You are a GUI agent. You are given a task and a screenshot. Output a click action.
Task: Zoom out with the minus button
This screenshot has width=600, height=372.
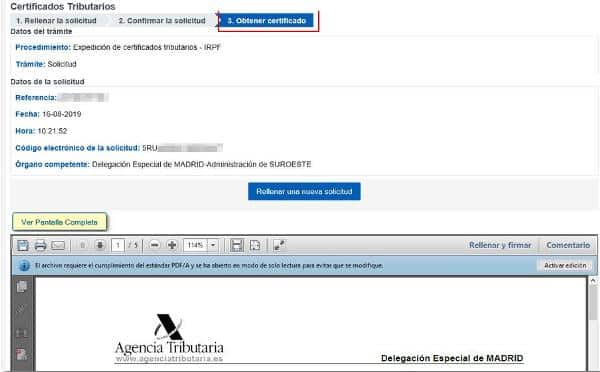pyautogui.click(x=155, y=245)
